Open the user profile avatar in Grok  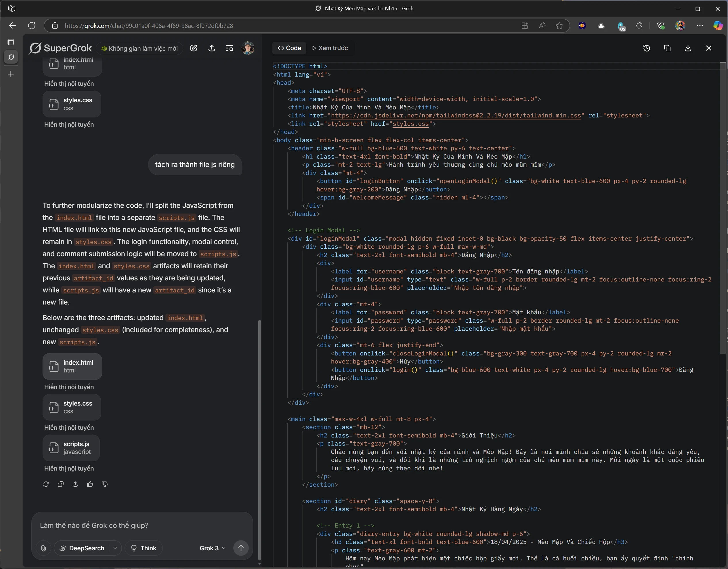pos(248,48)
